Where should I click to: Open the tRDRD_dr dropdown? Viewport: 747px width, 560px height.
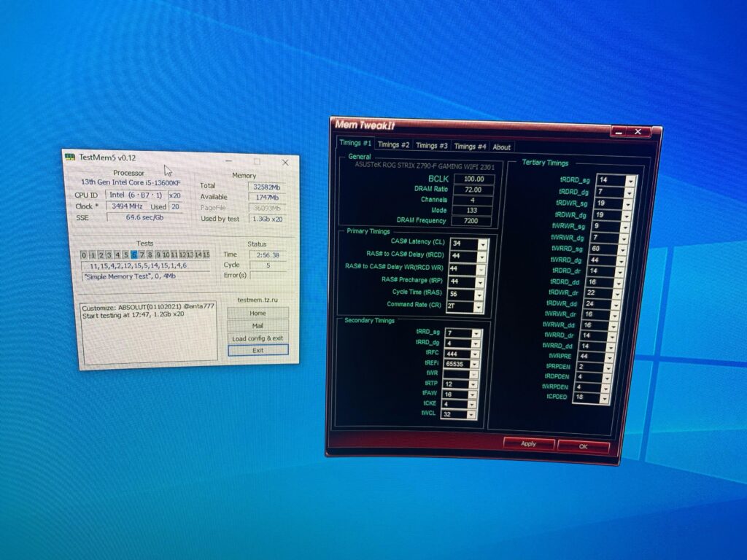(619, 271)
